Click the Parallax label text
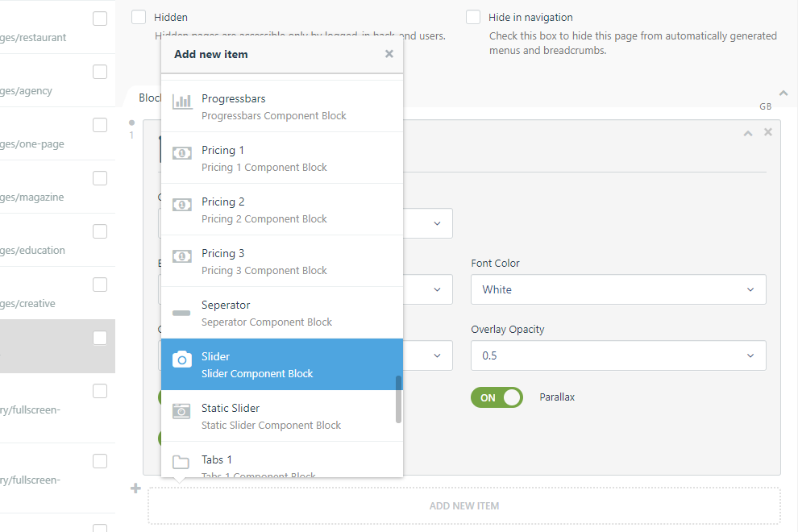 557,397
